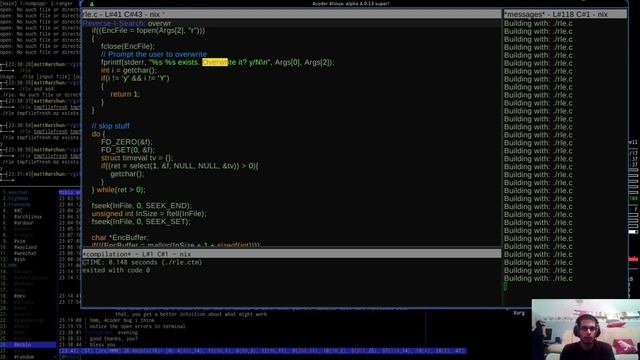Click the '// skip stuff' comment
This screenshot has height=360, width=640.
tap(111, 126)
